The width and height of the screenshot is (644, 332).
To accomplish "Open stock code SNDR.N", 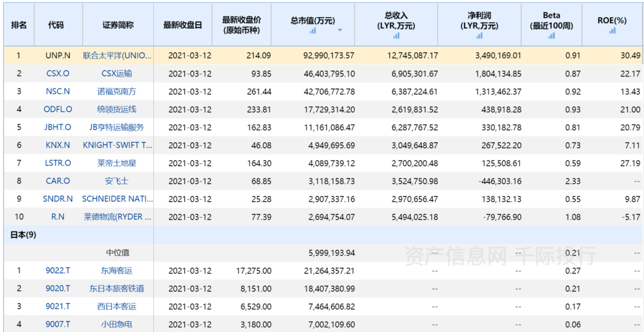I will coord(58,199).
